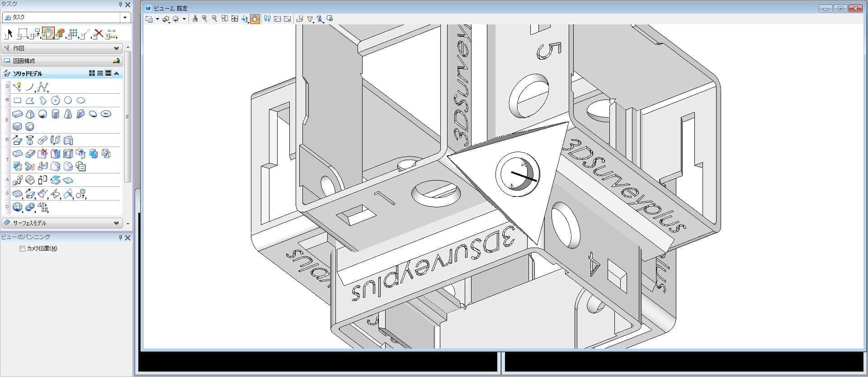Open the タスク dropdown list
Screen dimensions: 868x377
125,17
